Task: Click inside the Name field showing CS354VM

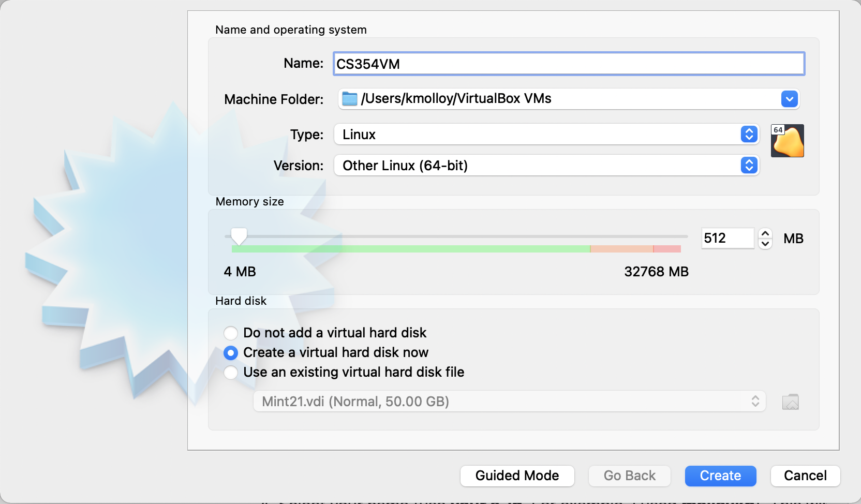Action: (568, 63)
